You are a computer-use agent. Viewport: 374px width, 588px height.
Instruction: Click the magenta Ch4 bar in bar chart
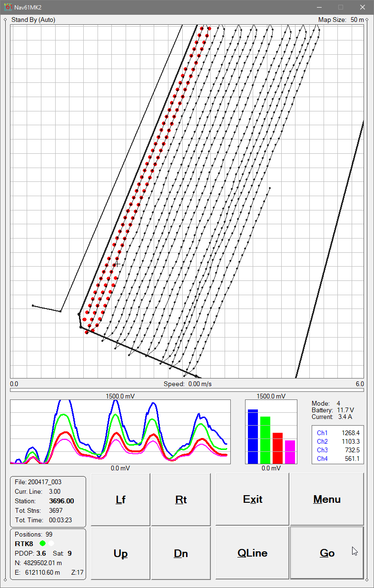[290, 452]
